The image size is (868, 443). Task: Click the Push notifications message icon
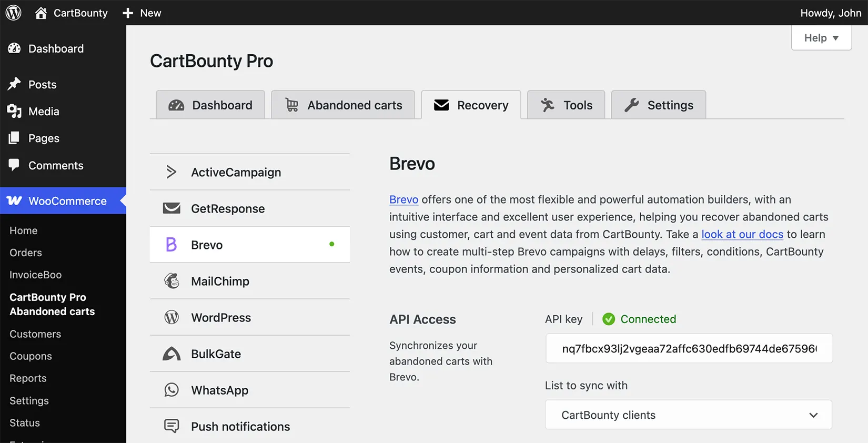click(171, 426)
